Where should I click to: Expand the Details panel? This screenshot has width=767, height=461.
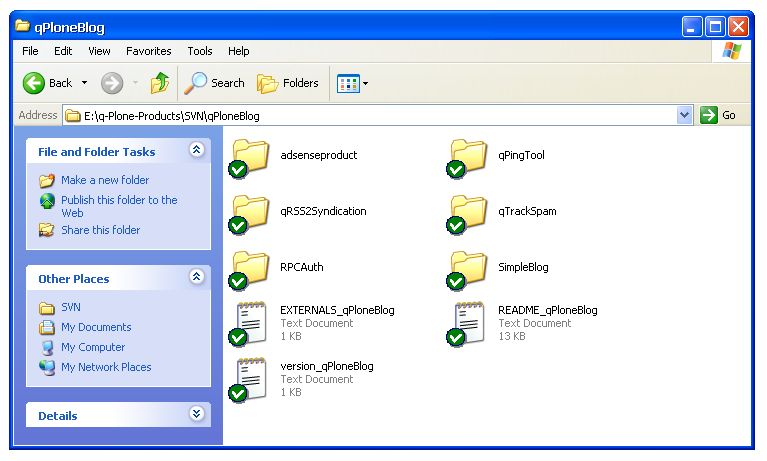point(197,415)
